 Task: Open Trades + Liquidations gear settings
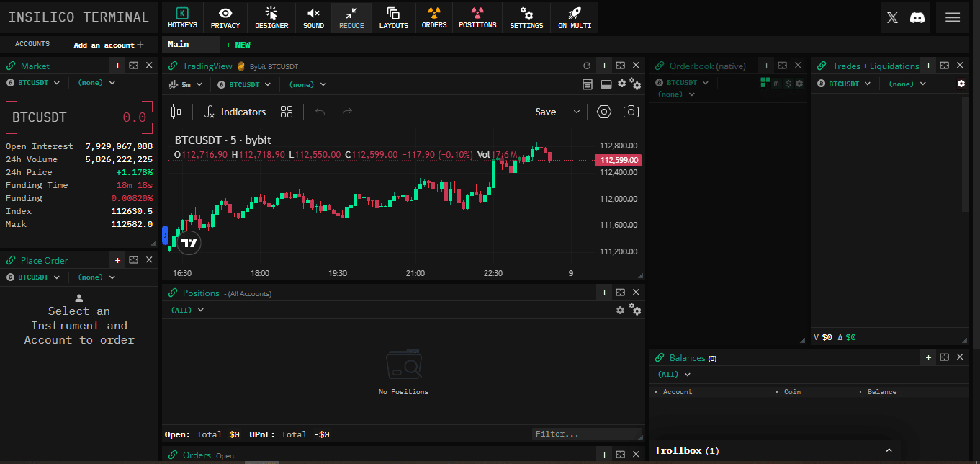[x=961, y=84]
